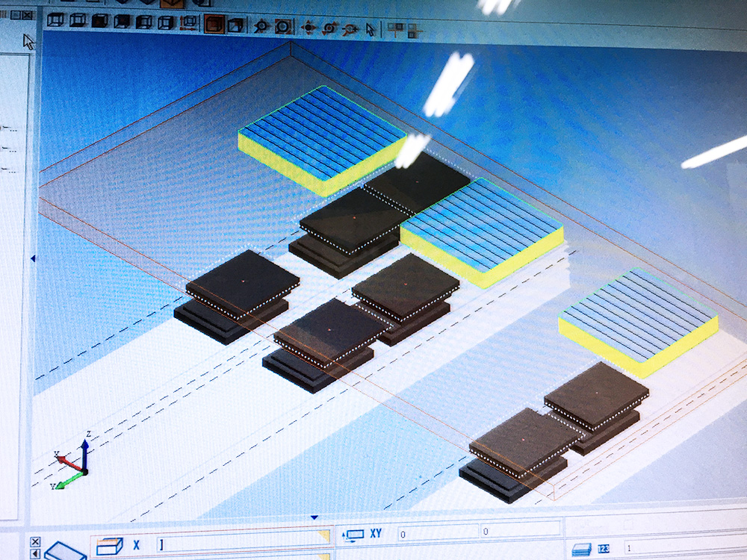Select the yellow-edged panel nearest the right edge

point(639,321)
